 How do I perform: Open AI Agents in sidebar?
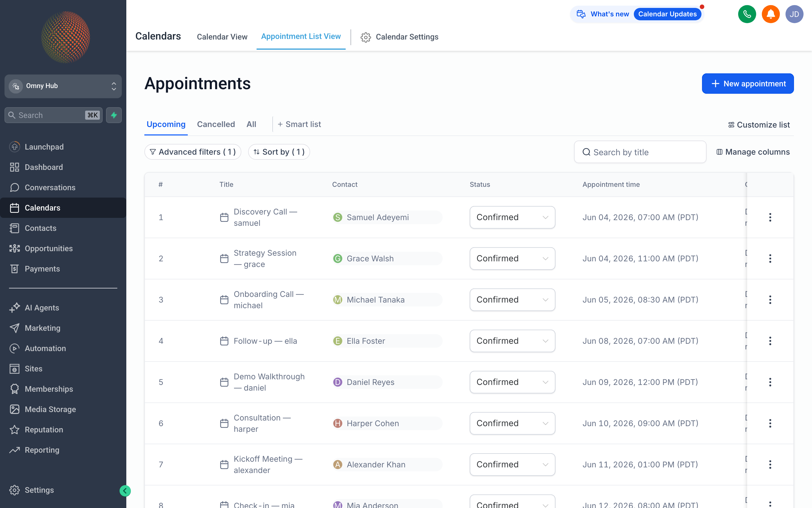tap(63, 308)
